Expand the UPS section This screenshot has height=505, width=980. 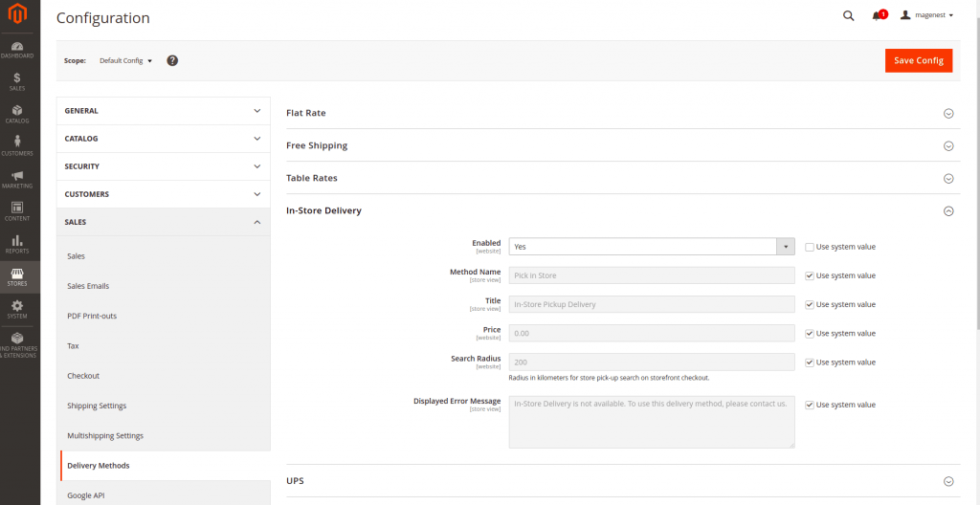click(x=622, y=481)
